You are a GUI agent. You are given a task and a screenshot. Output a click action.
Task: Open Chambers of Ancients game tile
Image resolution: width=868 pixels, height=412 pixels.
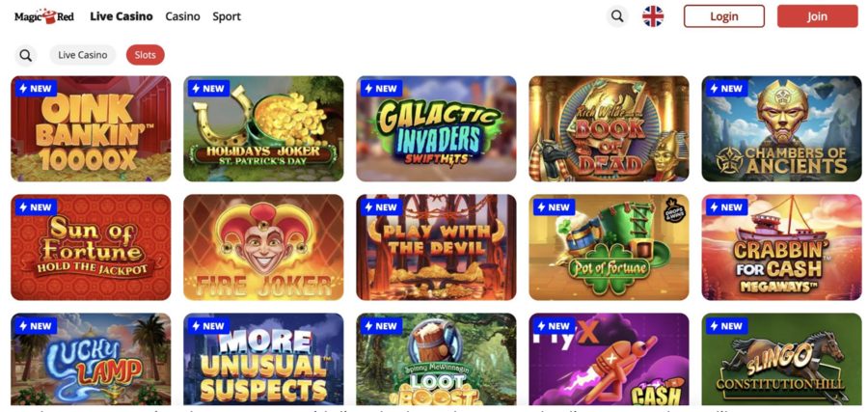(x=781, y=128)
